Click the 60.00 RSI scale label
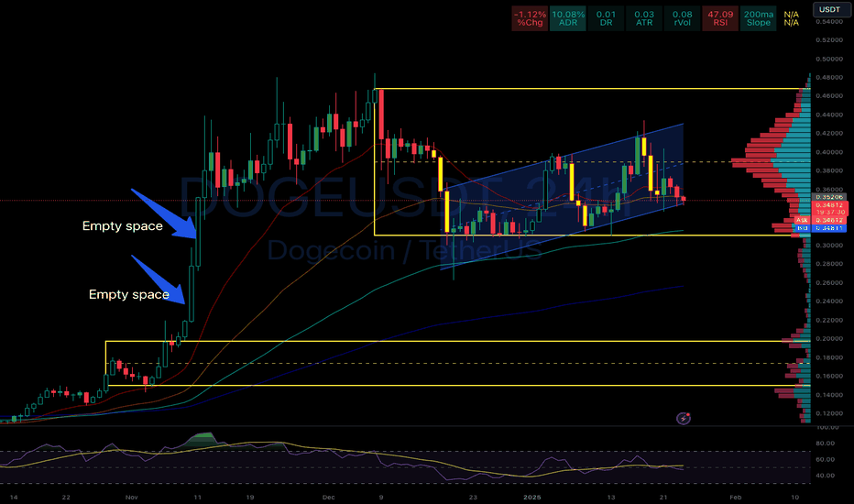 tap(826, 459)
